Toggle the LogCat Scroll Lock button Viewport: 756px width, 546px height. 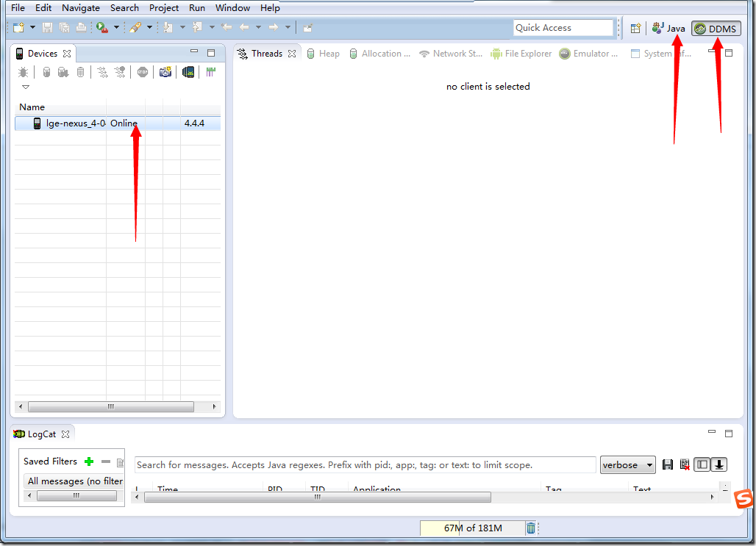[719, 464]
